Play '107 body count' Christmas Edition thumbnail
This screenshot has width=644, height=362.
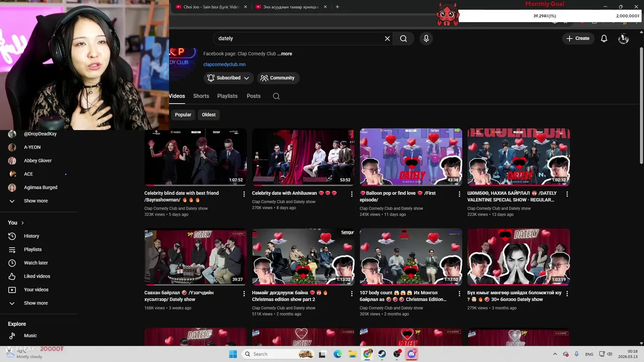411,257
